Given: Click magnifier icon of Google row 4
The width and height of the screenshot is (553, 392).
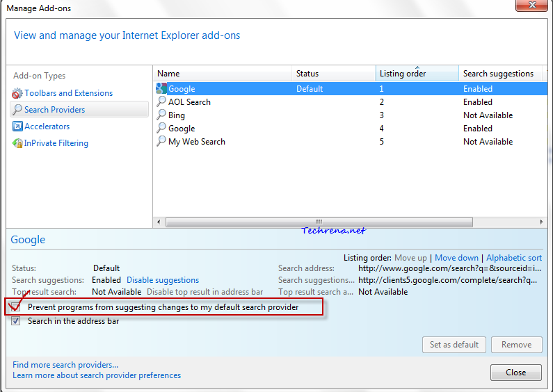Looking at the screenshot, I should pyautogui.click(x=161, y=128).
